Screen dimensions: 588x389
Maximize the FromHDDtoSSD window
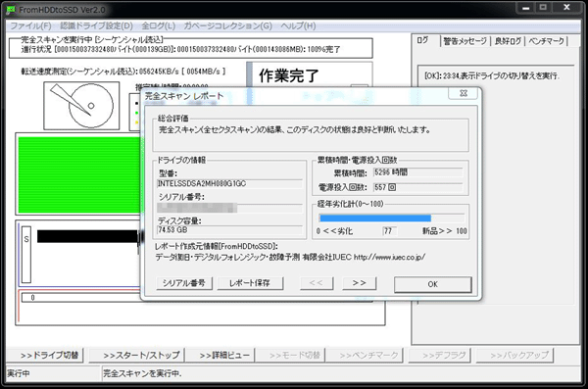pos(543,8)
